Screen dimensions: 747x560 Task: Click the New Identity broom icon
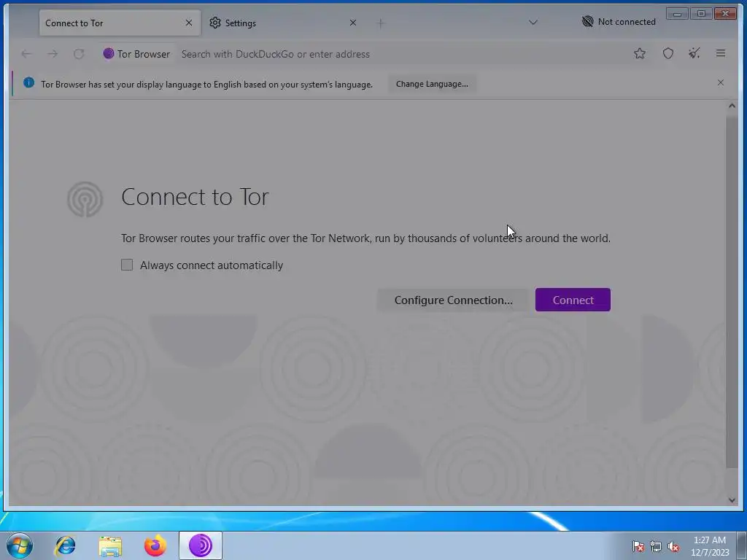pos(694,53)
